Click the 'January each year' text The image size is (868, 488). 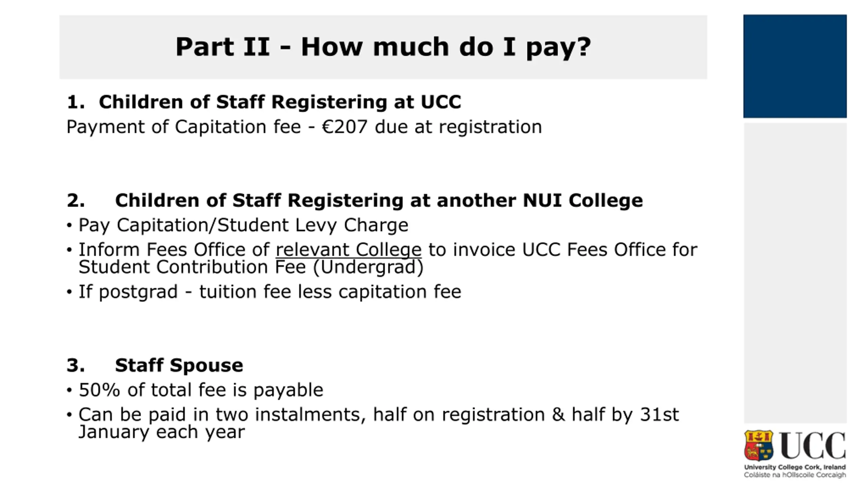(161, 432)
